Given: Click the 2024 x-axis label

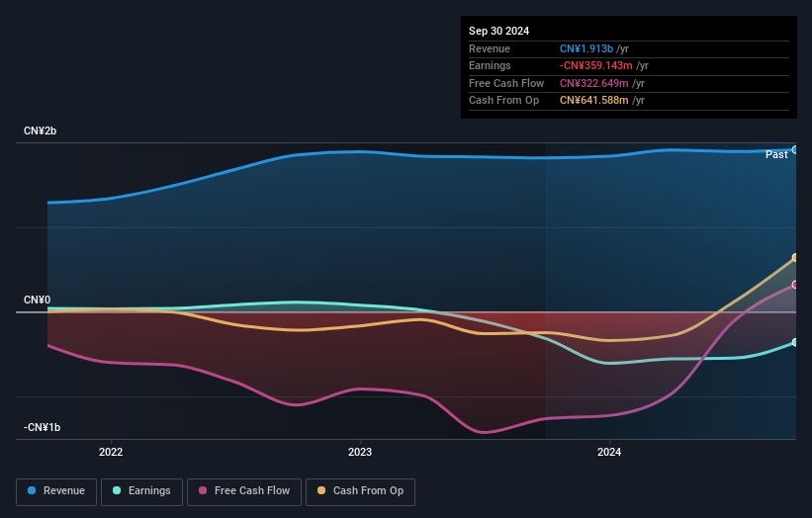Looking at the screenshot, I should tap(609, 453).
